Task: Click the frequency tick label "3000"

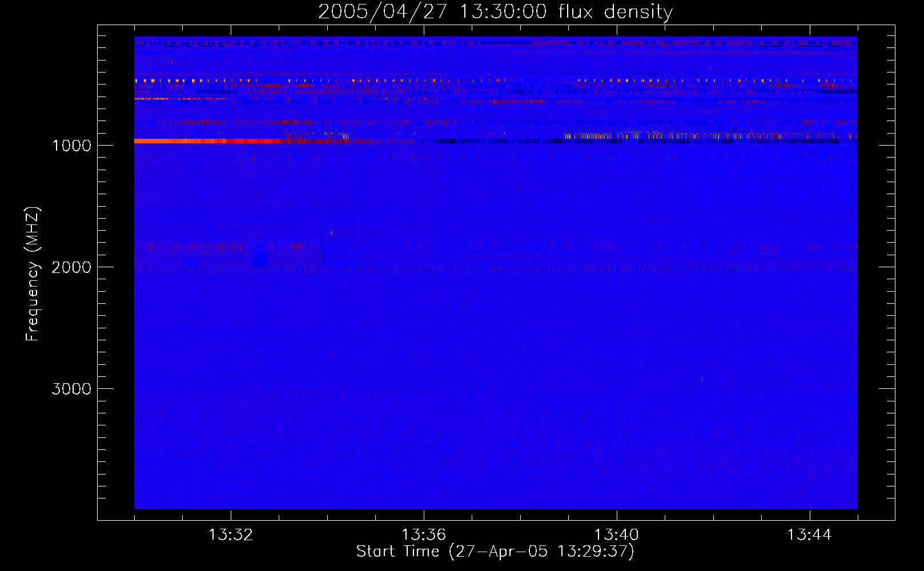Action: [71, 389]
